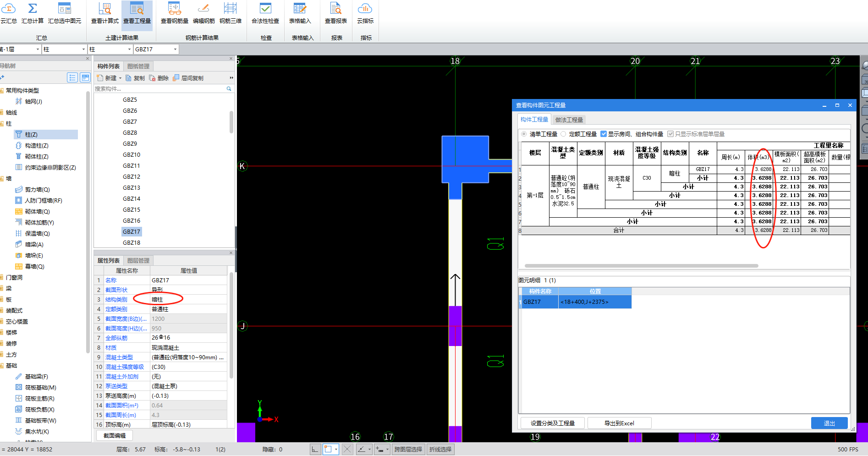
Task: Click the 搜索构件 search field
Action: (x=160, y=89)
